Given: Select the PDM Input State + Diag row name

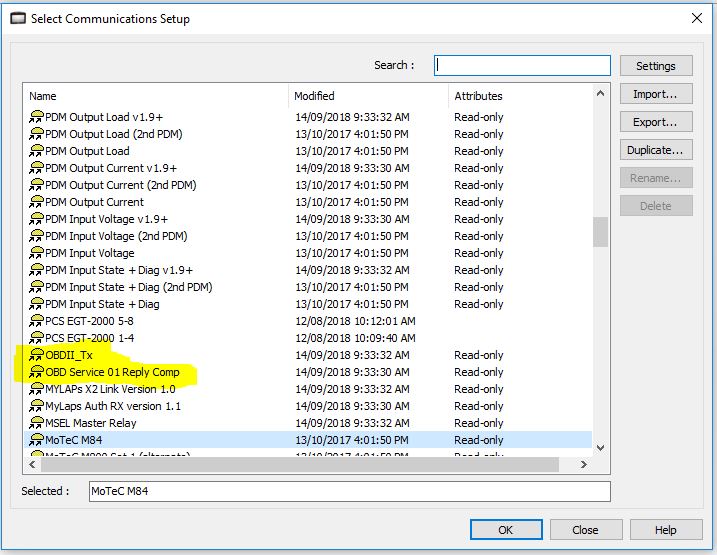Looking at the screenshot, I should point(102,304).
